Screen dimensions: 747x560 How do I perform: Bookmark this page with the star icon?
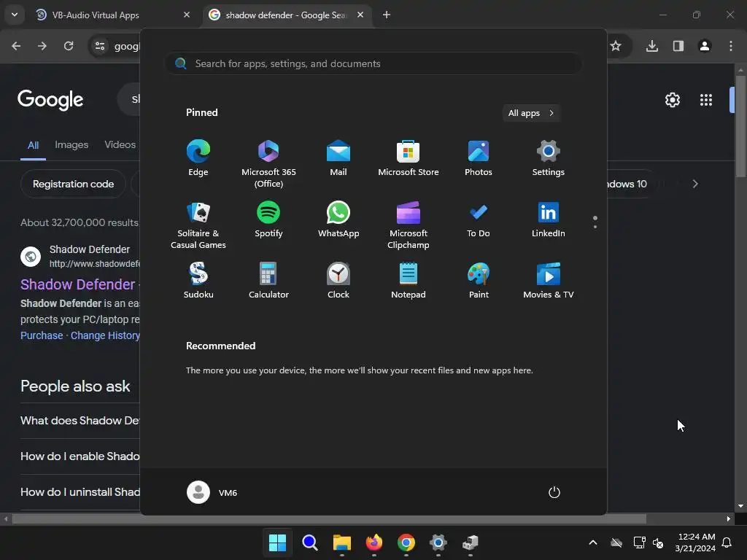tap(616, 46)
